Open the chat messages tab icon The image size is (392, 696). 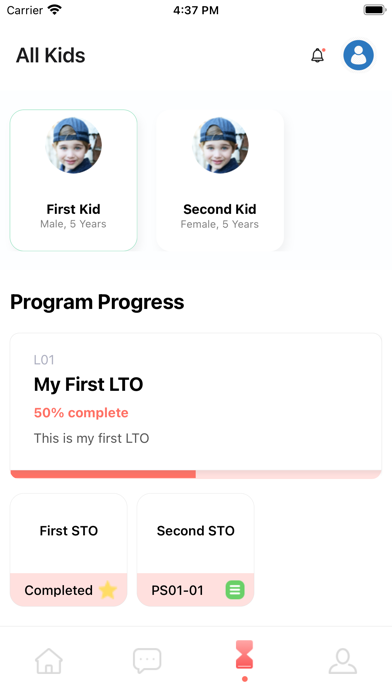pyautogui.click(x=147, y=661)
